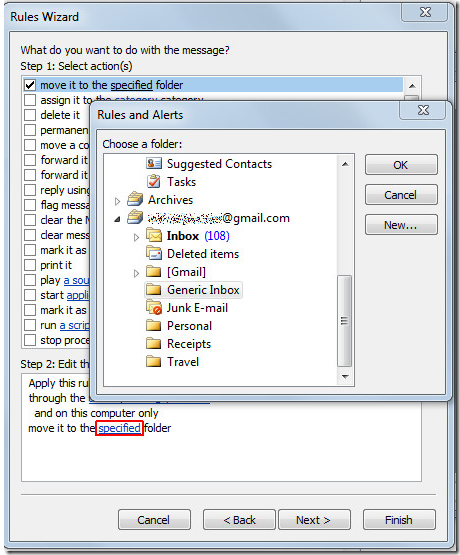
Task: Click the New... folder button
Action: (401, 225)
